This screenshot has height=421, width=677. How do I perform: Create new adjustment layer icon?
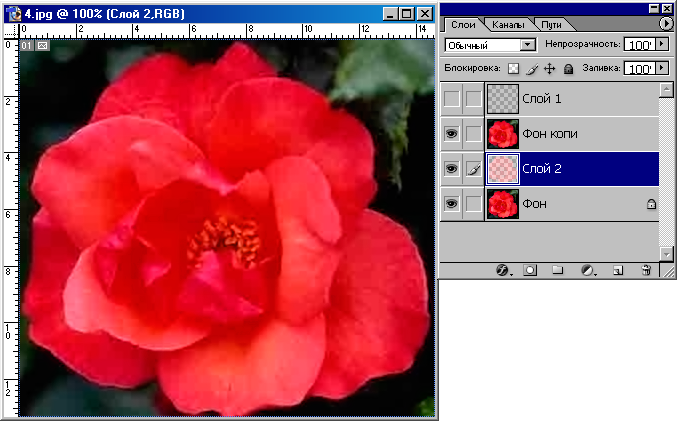pyautogui.click(x=588, y=270)
